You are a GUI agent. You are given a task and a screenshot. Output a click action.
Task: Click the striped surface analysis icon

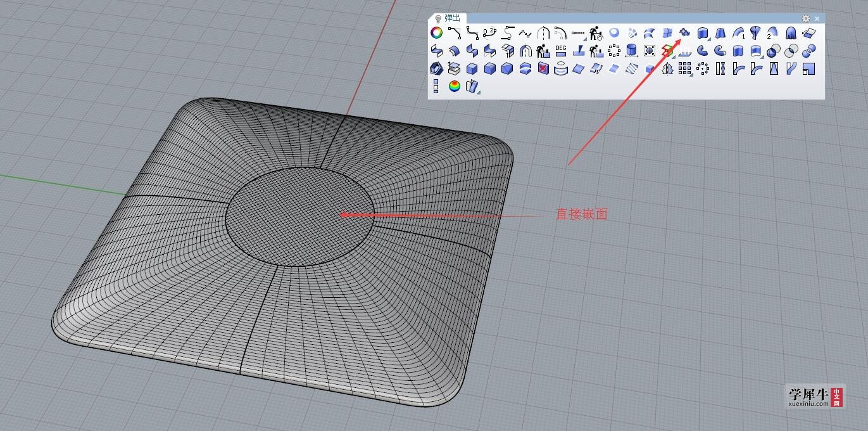click(631, 68)
